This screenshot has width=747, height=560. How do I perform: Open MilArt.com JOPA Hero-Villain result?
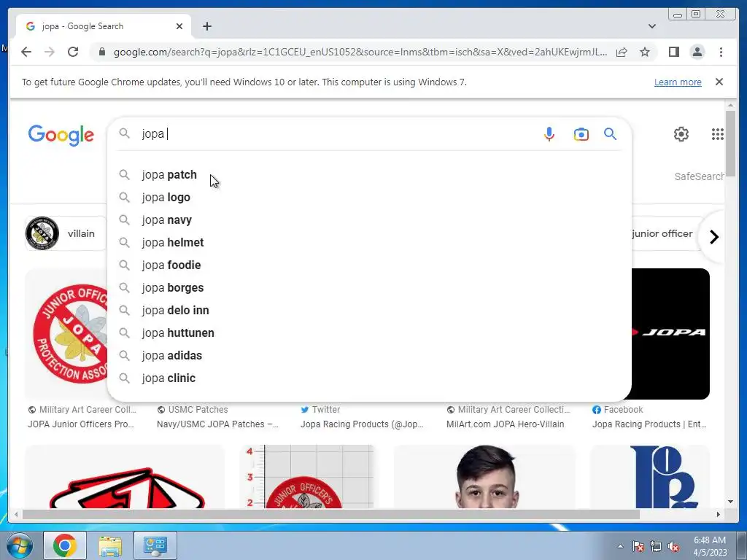[x=505, y=424]
